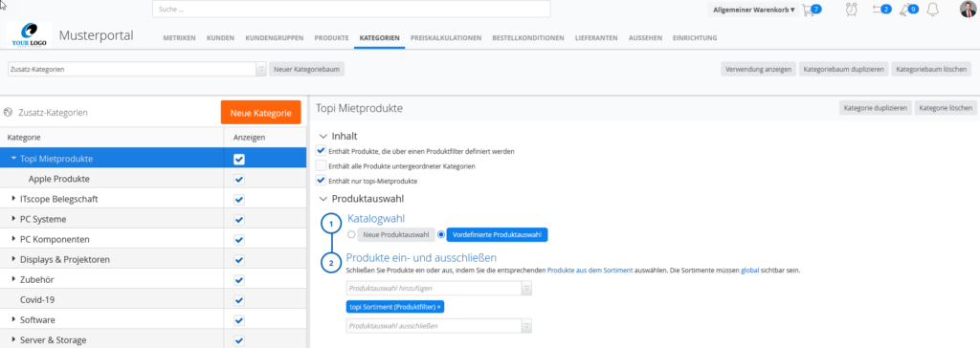Collapse the Inhalt section
This screenshot has height=348, width=980.
click(x=323, y=136)
